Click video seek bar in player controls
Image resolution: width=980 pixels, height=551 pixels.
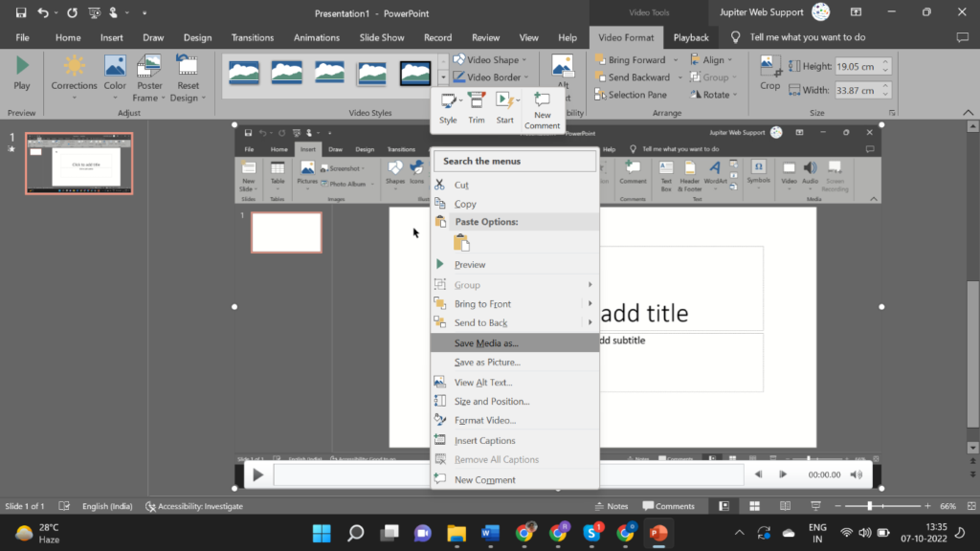507,474
